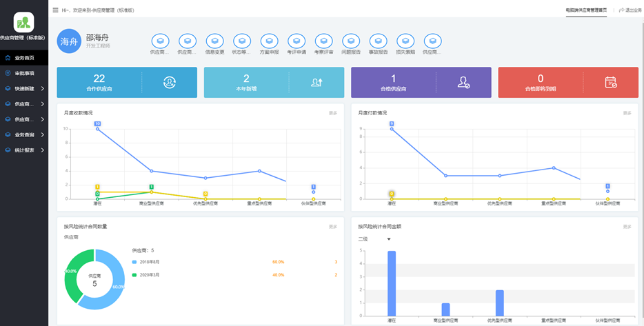
Task: Toggle the 2020年3月 green legend swatch
Action: coord(134,275)
